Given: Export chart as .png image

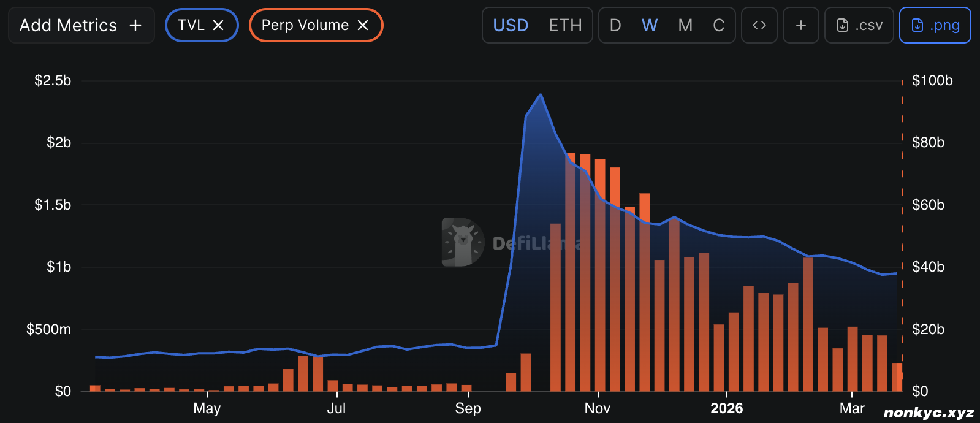Looking at the screenshot, I should click(935, 25).
